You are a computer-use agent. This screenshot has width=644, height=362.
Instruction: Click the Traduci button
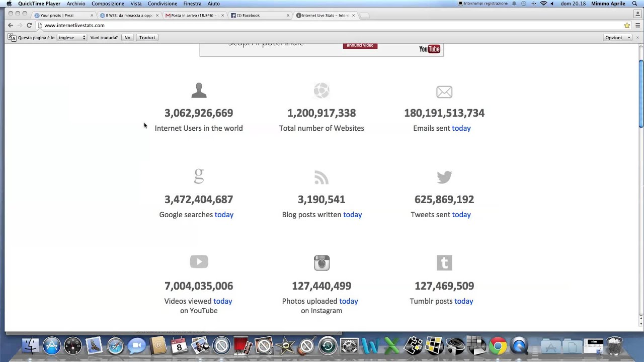[x=147, y=38]
